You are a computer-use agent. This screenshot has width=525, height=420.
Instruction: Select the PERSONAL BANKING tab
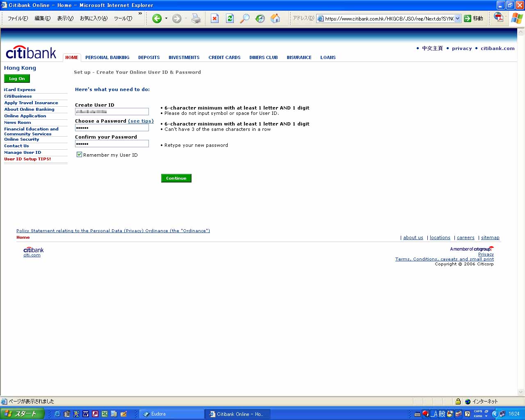tap(107, 57)
